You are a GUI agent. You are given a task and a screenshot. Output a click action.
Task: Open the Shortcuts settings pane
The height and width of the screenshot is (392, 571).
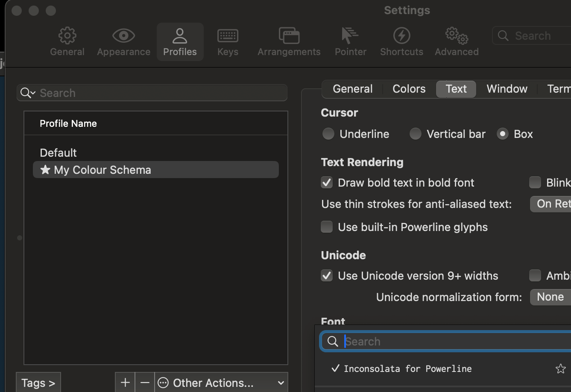401,42
